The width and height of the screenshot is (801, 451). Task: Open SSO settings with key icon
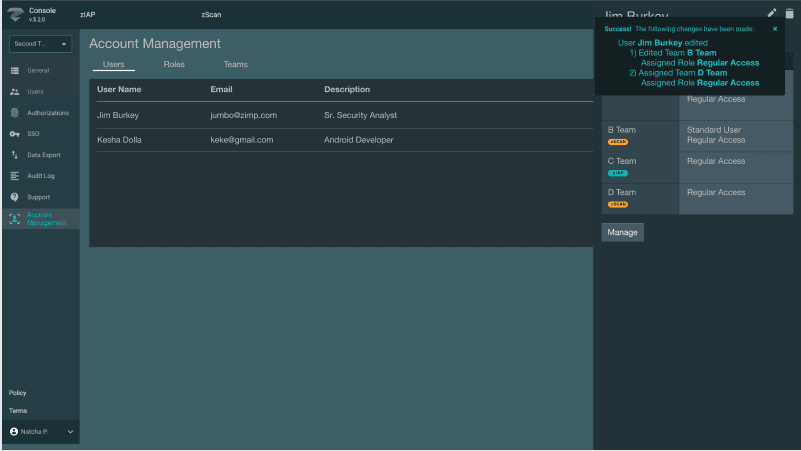coord(33,134)
